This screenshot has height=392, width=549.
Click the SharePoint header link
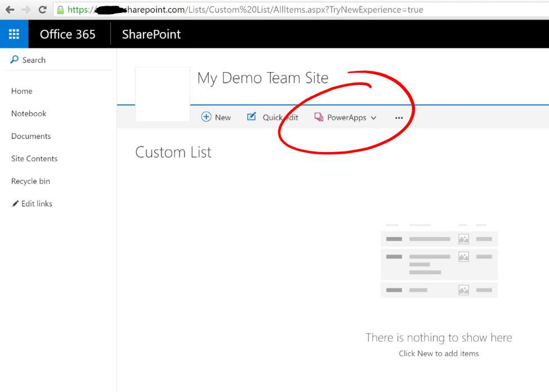[x=151, y=34]
